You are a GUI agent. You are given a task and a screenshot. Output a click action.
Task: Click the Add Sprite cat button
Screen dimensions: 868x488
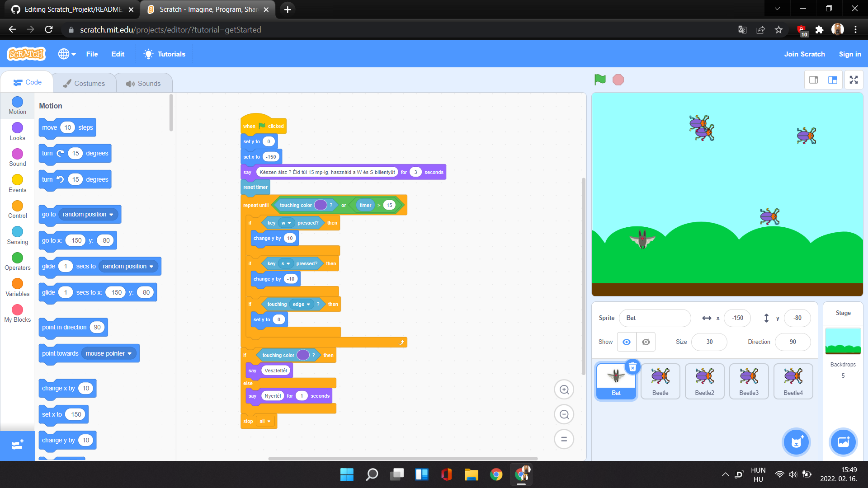point(796,442)
